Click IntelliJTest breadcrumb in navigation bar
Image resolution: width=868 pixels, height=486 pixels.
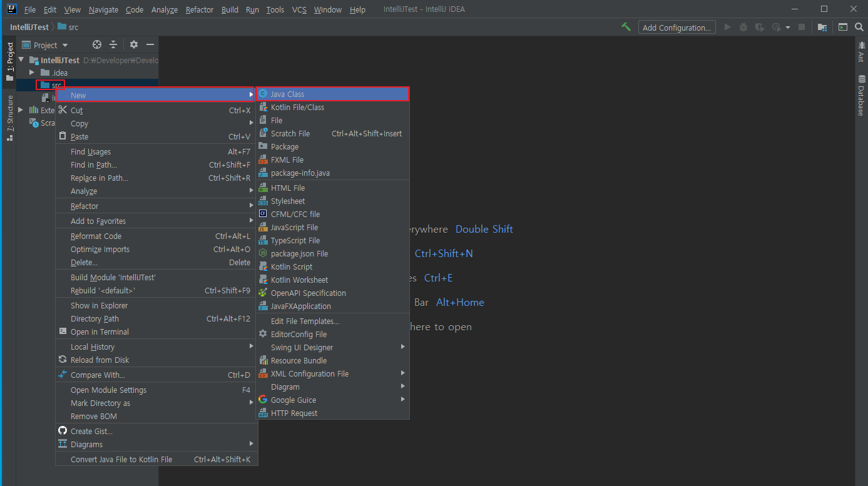click(x=29, y=27)
